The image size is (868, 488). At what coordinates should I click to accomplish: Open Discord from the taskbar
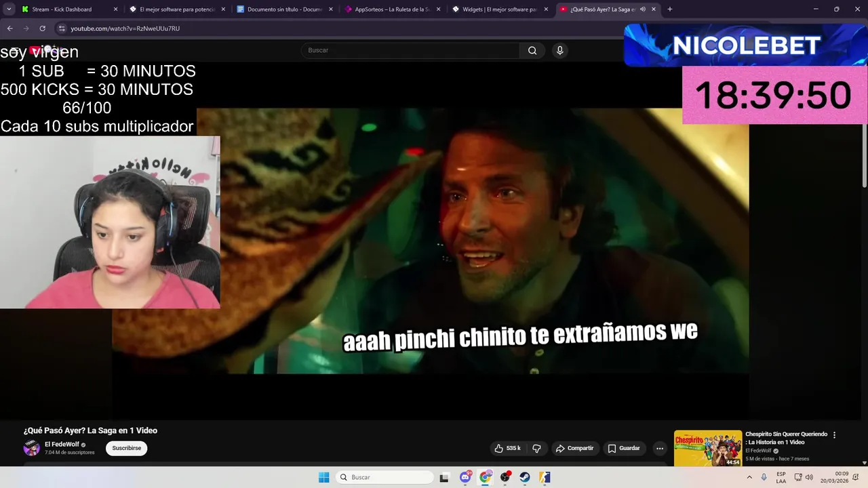pyautogui.click(x=465, y=477)
